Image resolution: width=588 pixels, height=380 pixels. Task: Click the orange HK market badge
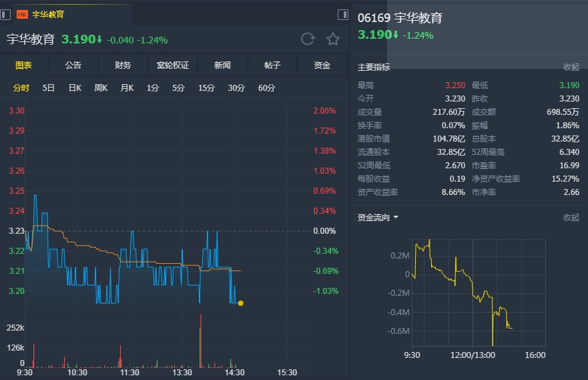pos(22,14)
